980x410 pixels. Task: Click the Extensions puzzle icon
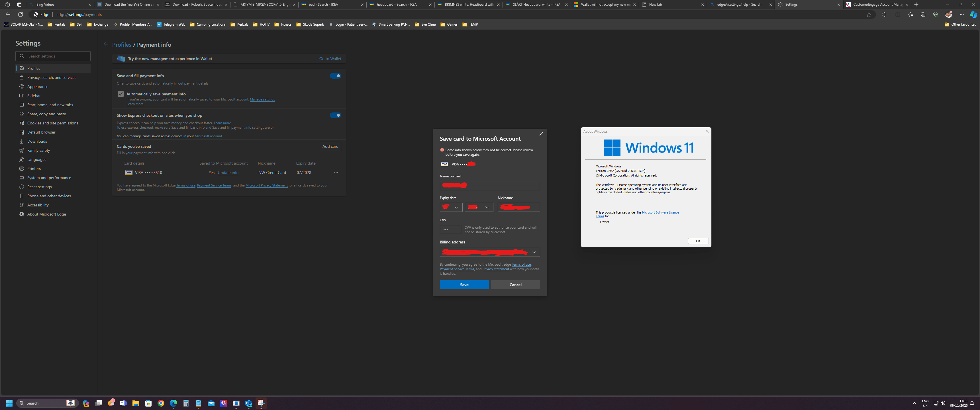coord(884,15)
